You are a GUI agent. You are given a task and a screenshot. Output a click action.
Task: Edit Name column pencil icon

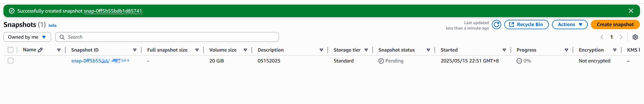[x=40, y=50]
